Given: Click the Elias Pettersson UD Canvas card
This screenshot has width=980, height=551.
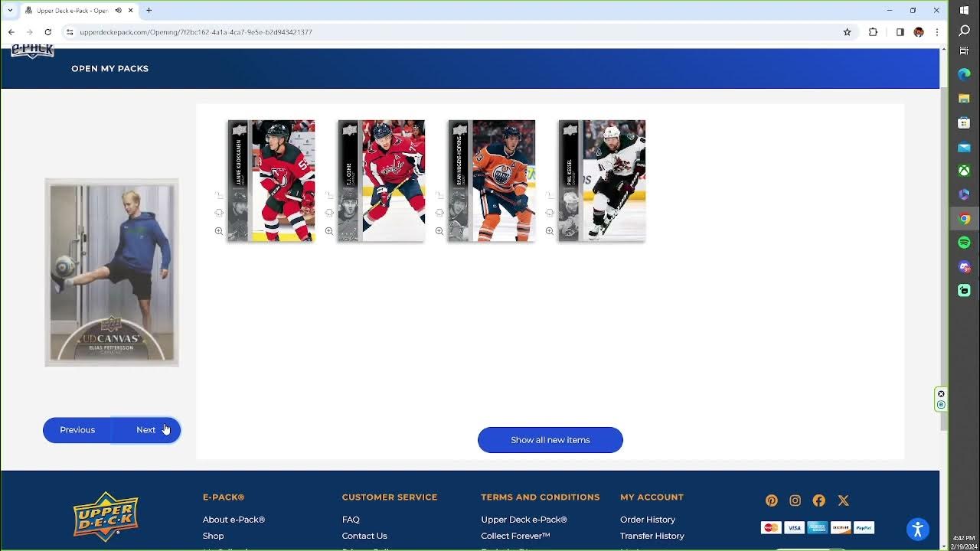Looking at the screenshot, I should (112, 272).
